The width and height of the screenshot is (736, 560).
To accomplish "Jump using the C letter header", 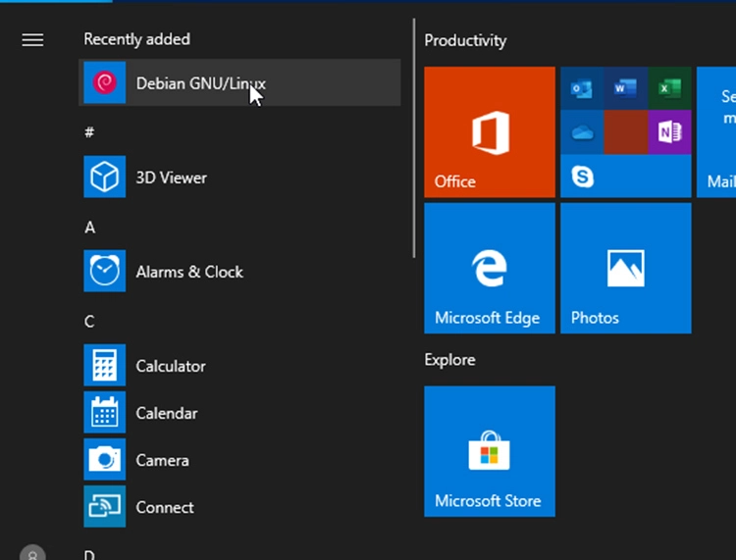I will pos(89,322).
